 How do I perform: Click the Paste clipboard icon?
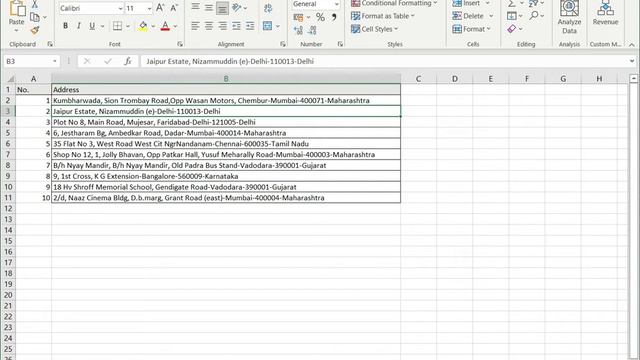tap(17, 8)
